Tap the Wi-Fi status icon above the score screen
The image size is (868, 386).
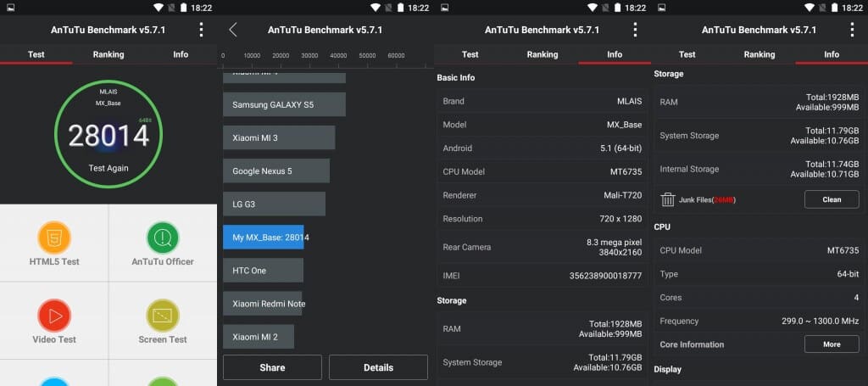(159, 7)
